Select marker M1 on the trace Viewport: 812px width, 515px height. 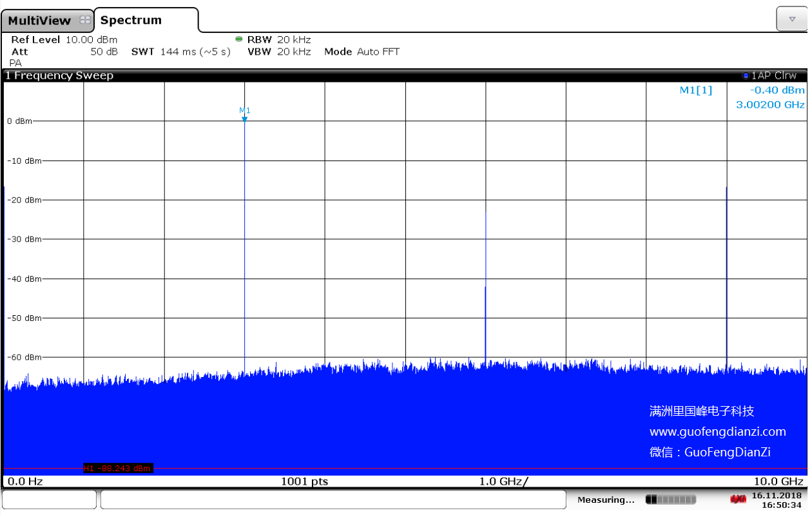tap(245, 114)
